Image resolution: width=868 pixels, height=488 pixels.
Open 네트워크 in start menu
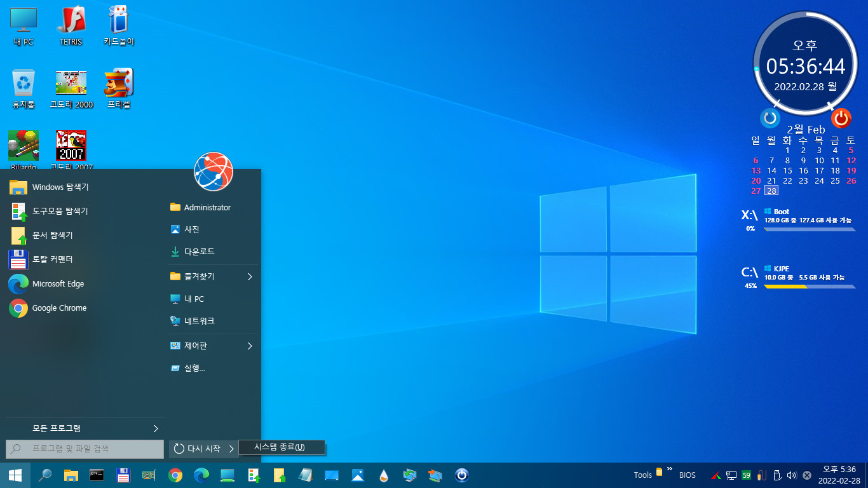(213, 321)
